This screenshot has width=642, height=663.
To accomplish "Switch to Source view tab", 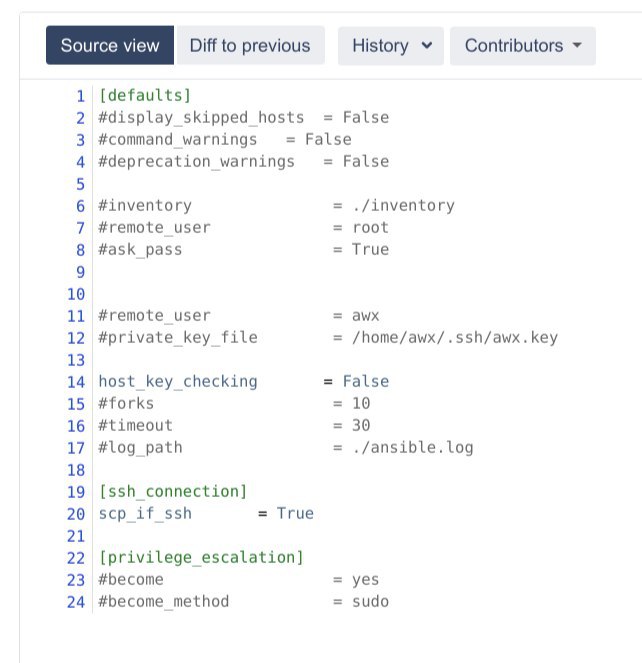I will coord(110,45).
